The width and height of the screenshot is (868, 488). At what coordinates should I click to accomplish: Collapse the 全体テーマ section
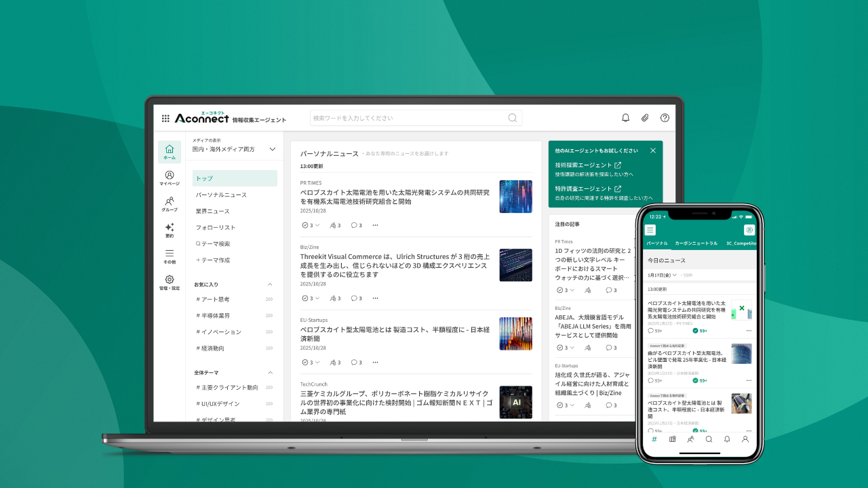tap(270, 373)
